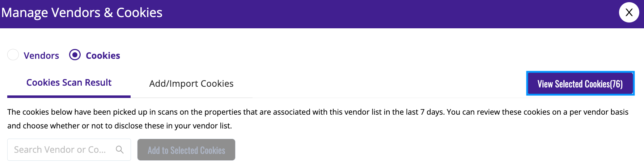This screenshot has width=644, height=164.
Task: Close the Manage Vendors & Cookies dialog
Action: [x=629, y=12]
